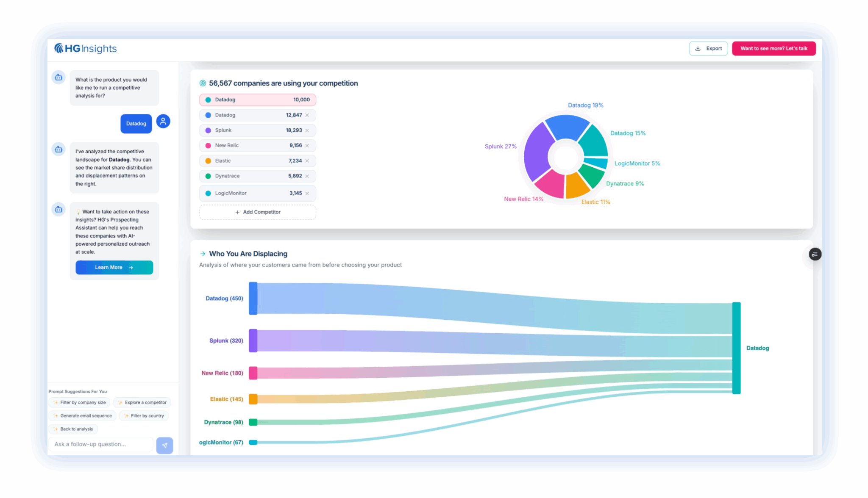Click the user avatar icon in chat
Image resolution: width=868 pixels, height=498 pixels.
click(x=163, y=122)
